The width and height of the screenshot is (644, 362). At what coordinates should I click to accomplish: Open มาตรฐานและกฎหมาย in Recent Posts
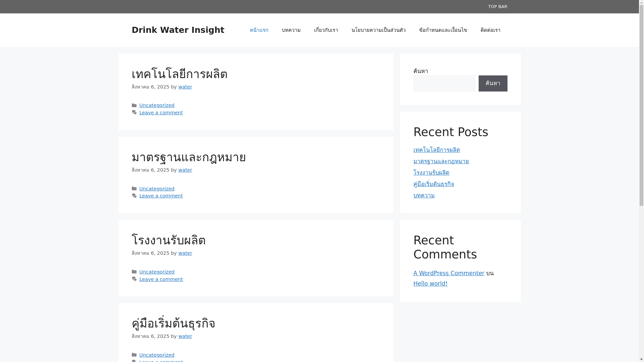click(441, 161)
